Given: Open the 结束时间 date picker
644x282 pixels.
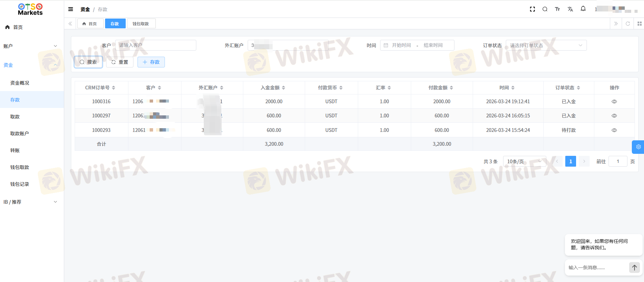Looking at the screenshot, I should pyautogui.click(x=433, y=45).
